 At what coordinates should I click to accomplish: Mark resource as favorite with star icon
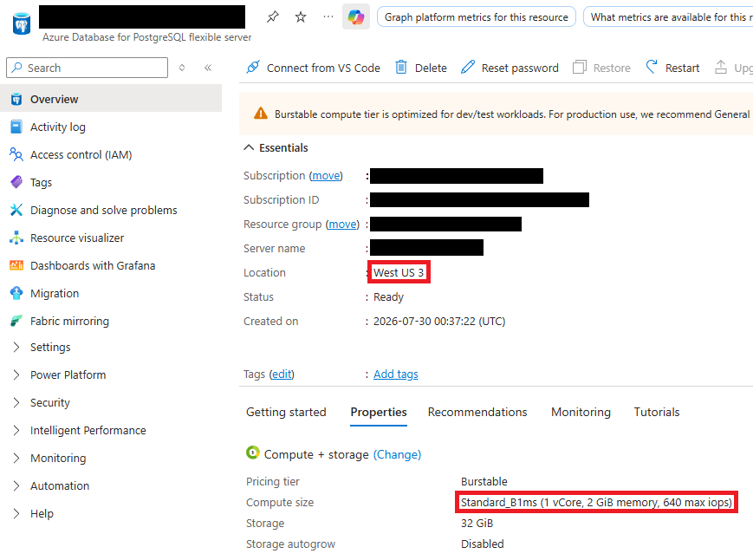click(301, 17)
